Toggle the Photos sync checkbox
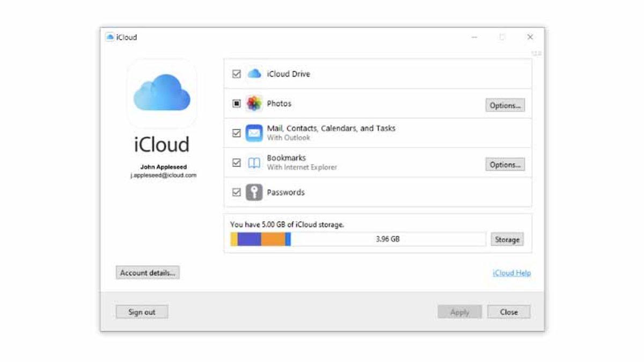 [236, 104]
